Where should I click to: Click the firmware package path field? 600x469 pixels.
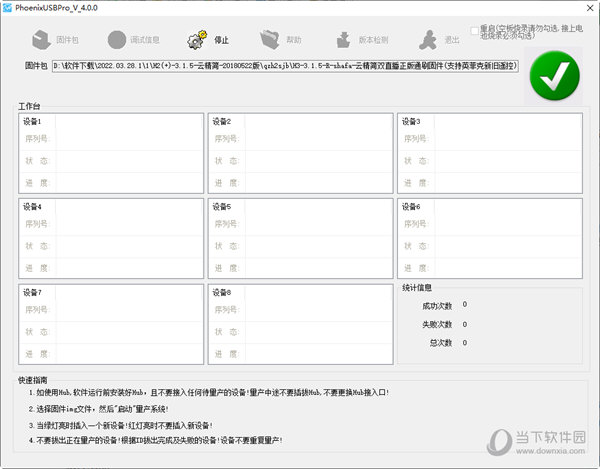click(x=285, y=66)
